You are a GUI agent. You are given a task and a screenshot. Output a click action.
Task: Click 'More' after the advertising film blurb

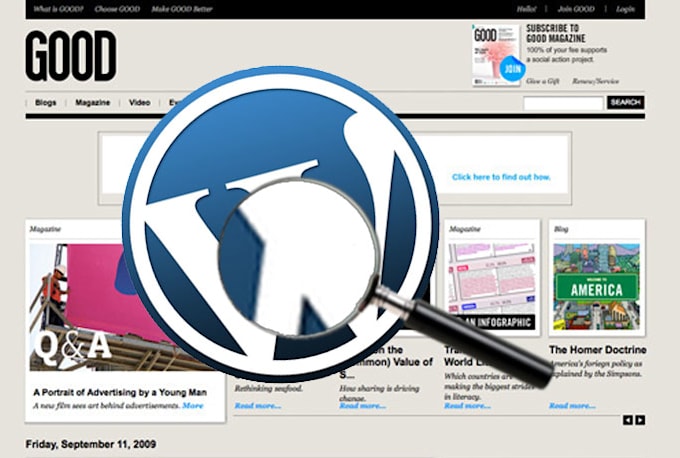(x=193, y=406)
